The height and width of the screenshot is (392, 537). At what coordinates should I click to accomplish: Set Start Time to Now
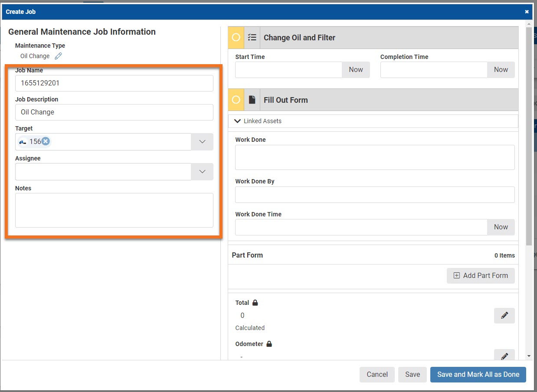point(356,70)
